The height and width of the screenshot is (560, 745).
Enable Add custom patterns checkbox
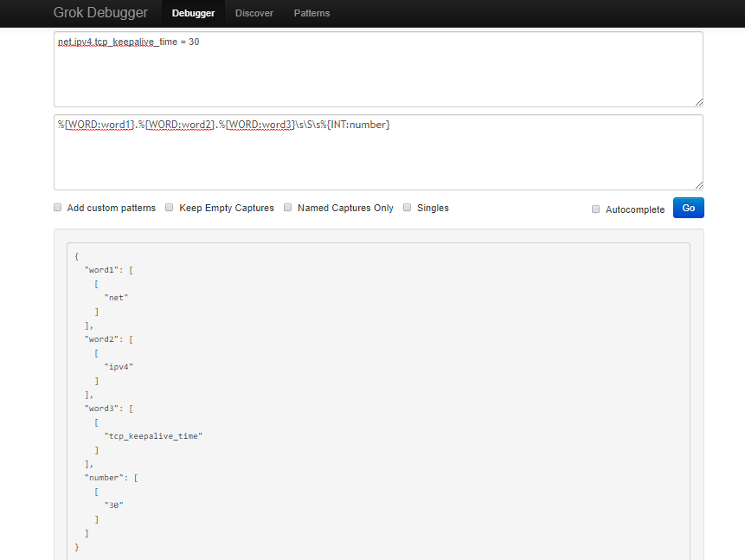click(57, 207)
